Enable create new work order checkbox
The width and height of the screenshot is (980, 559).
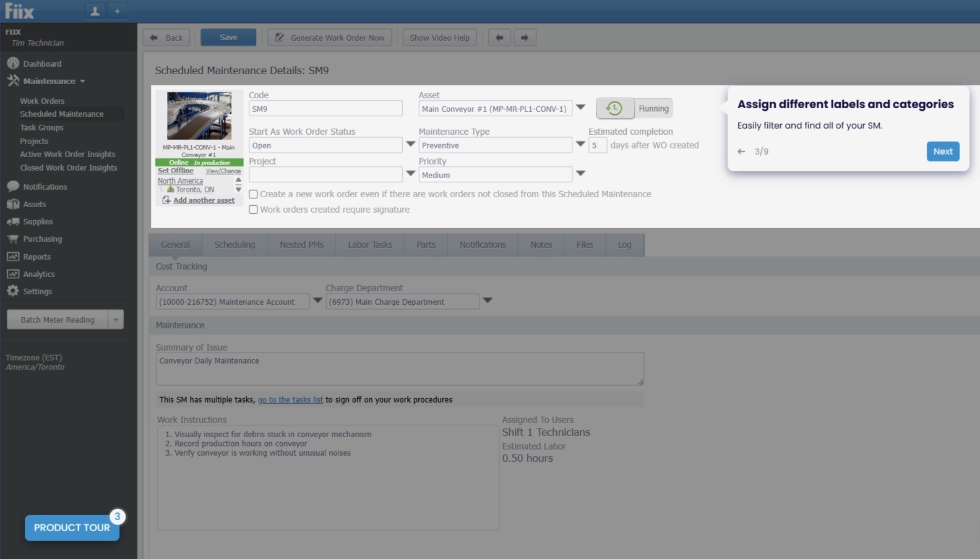253,194
